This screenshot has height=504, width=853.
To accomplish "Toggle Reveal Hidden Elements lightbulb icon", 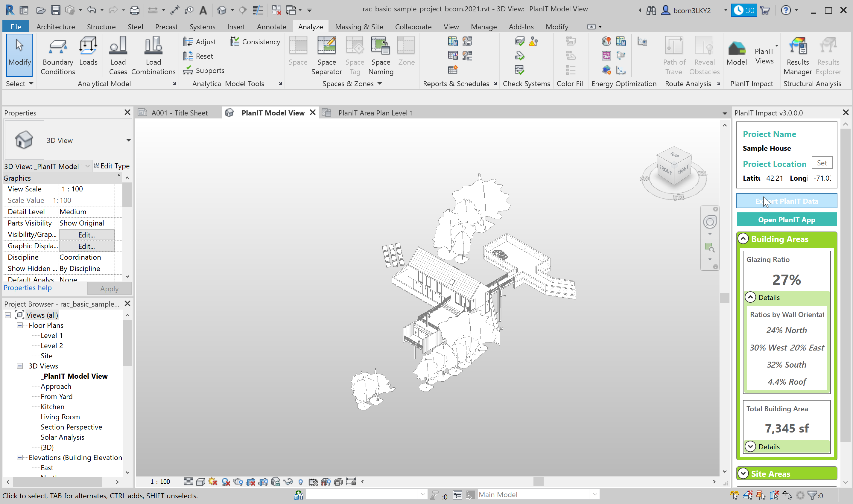I will 301,482.
